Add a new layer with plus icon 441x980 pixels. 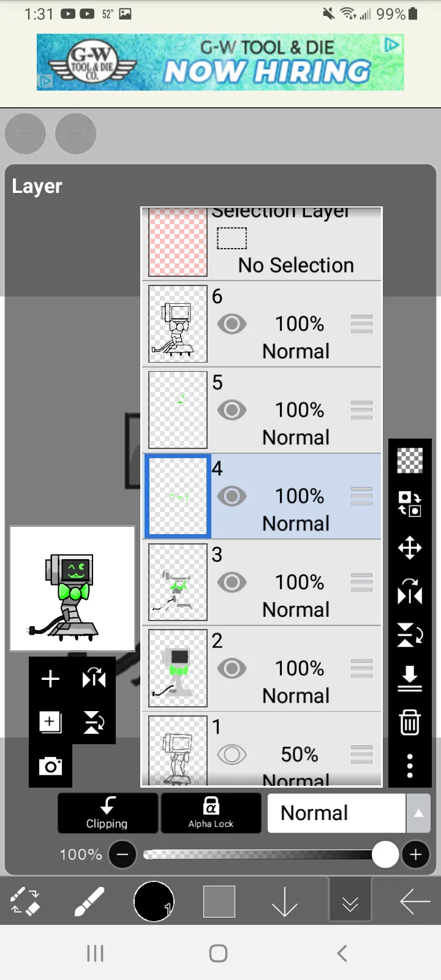point(50,679)
